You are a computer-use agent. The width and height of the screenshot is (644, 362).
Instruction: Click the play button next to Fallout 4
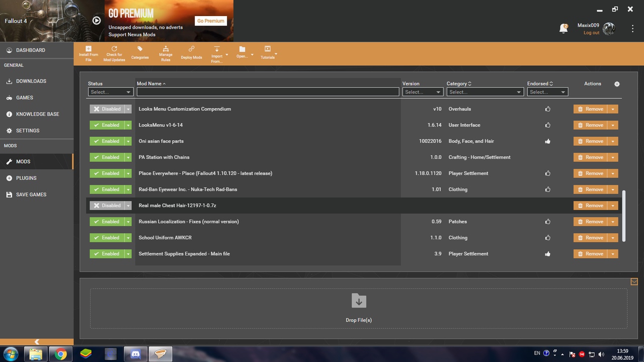(x=97, y=21)
